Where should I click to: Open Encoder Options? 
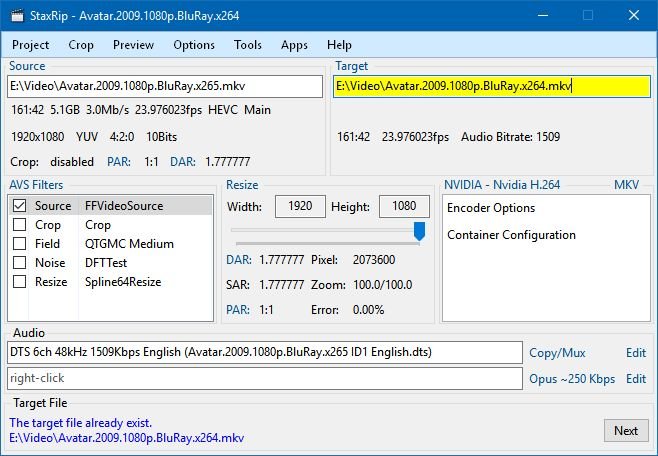tap(491, 208)
